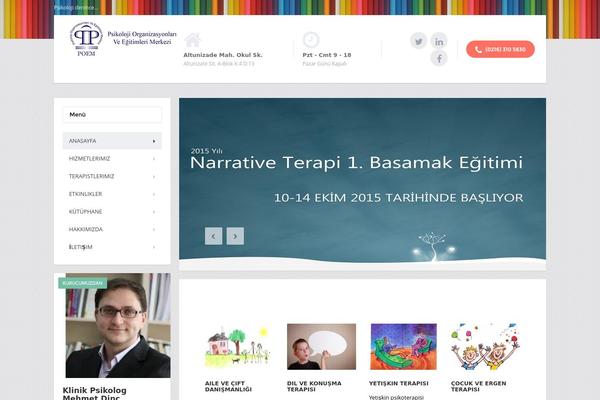Open the Çocuk ve Ergen Terapisi cartoon image

(x=485, y=346)
